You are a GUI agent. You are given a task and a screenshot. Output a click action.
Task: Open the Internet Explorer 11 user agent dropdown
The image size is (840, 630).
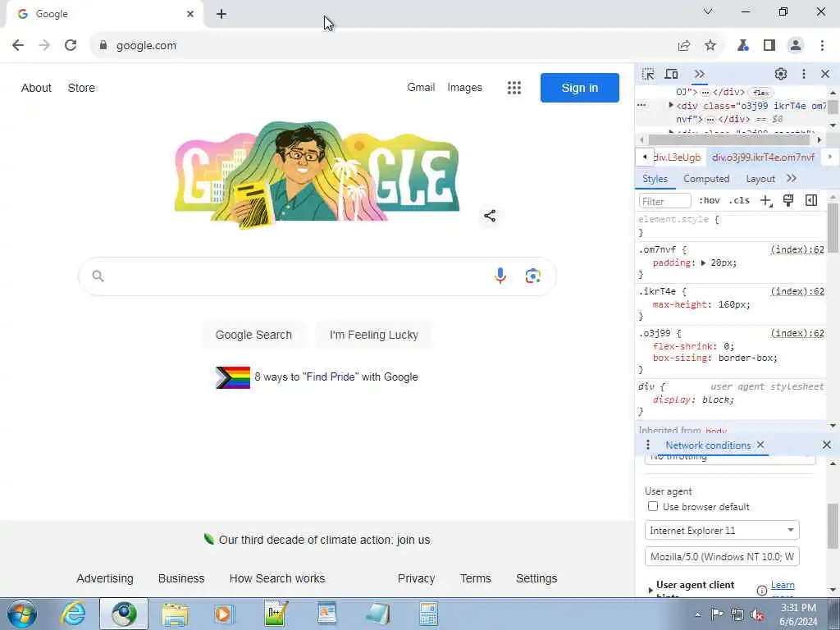[722, 531]
